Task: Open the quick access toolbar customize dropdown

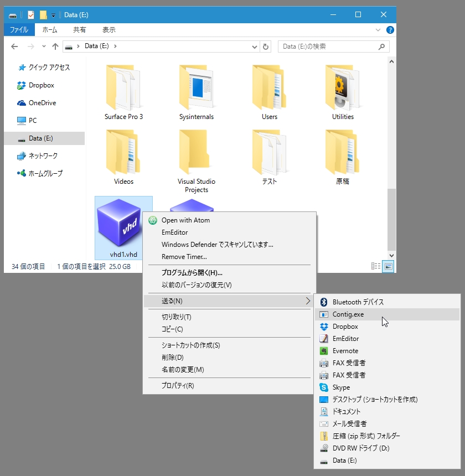Action: (x=53, y=14)
